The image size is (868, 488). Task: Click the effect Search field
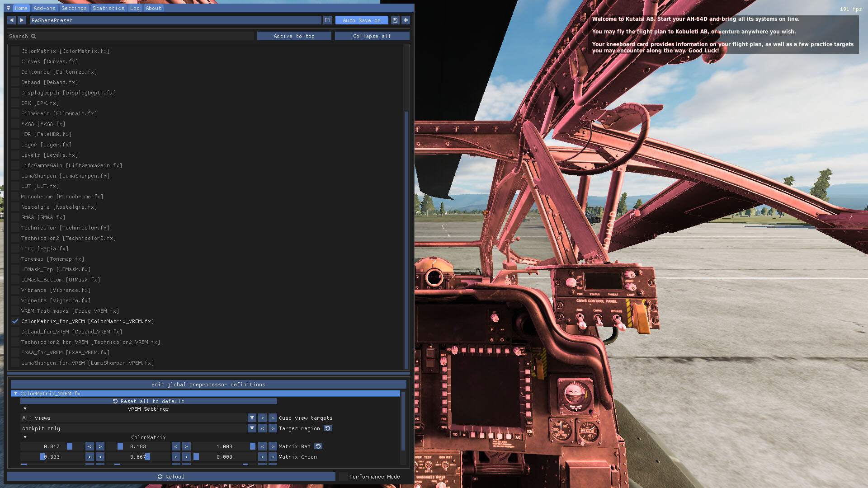pos(130,36)
